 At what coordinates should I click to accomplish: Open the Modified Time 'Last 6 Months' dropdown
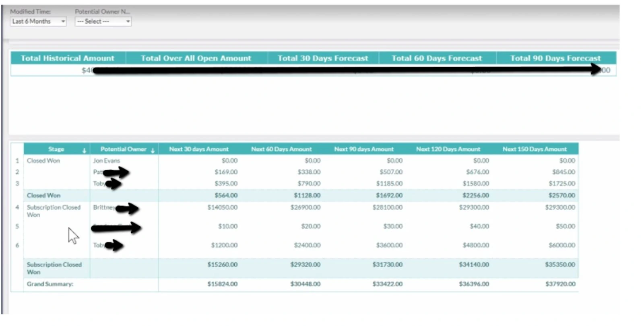[38, 21]
